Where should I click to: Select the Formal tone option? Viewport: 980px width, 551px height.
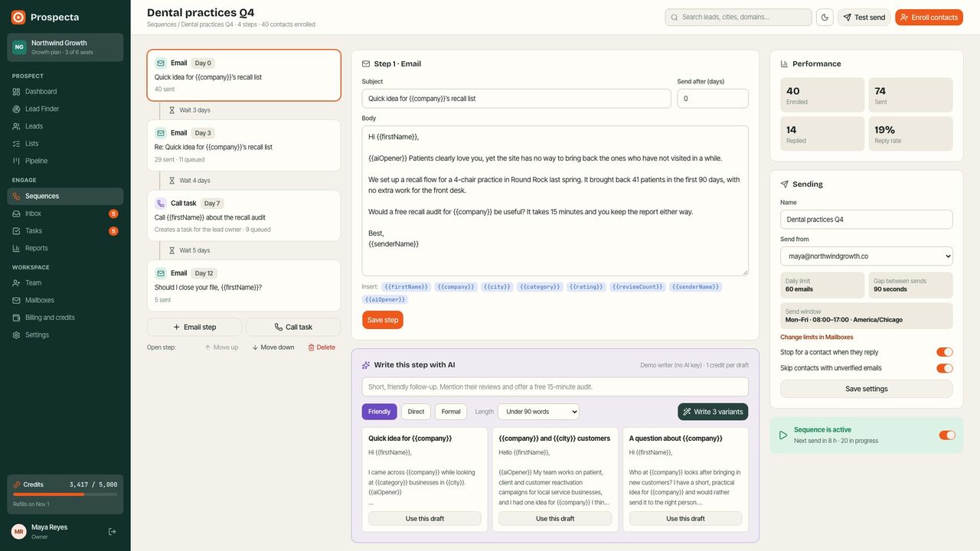point(451,412)
